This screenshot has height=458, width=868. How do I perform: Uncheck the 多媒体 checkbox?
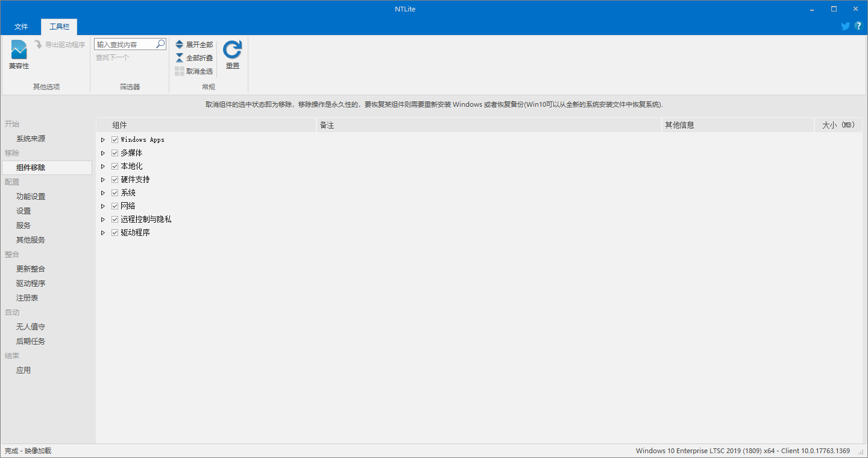tap(115, 153)
